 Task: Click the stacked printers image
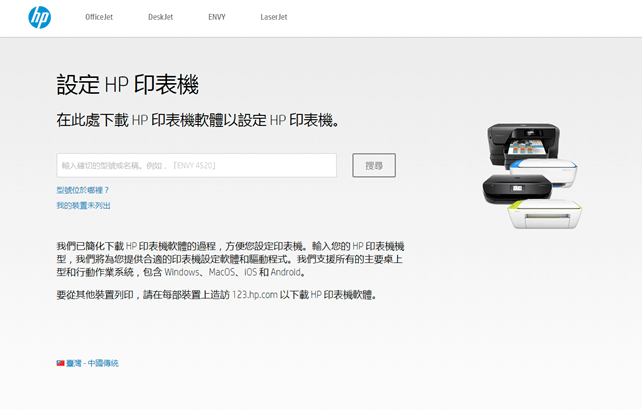click(x=532, y=176)
